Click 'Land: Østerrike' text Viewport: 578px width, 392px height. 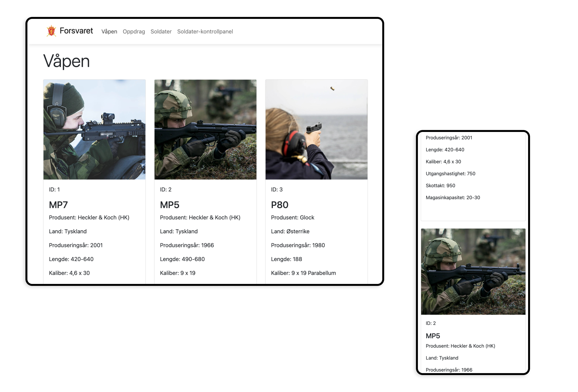[290, 231]
